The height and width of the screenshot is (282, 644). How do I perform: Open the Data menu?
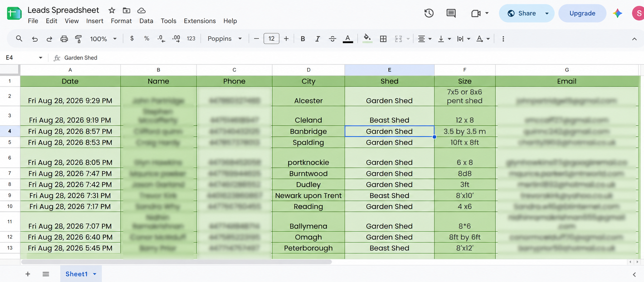[x=146, y=21]
